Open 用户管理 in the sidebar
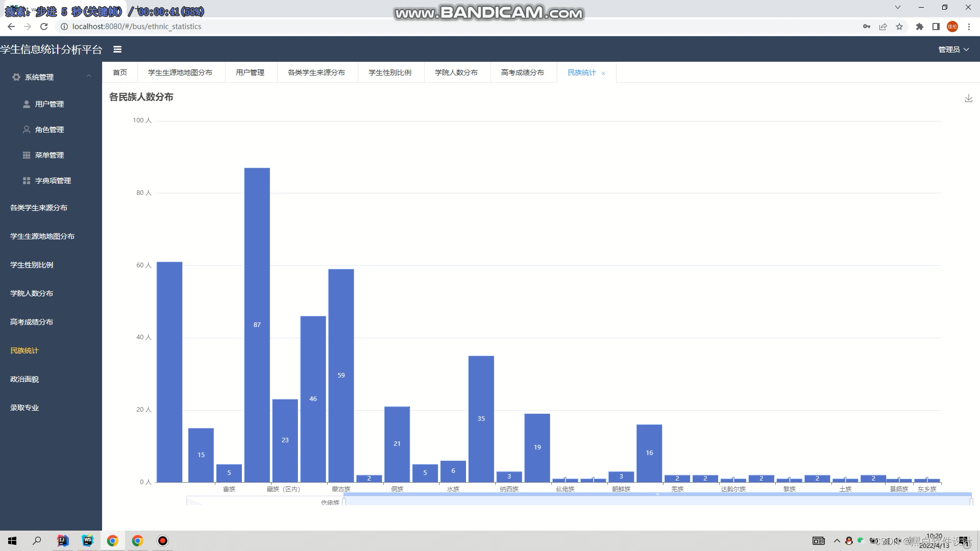 [50, 104]
